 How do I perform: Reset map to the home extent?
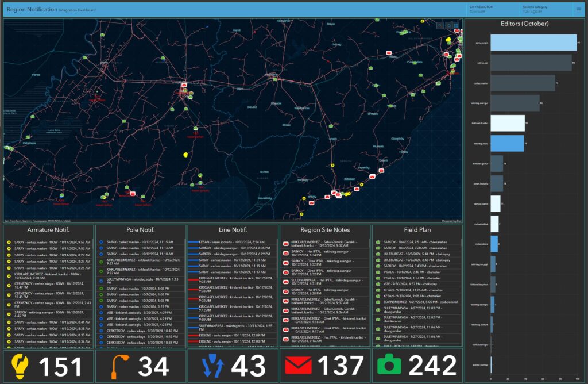(448, 25)
